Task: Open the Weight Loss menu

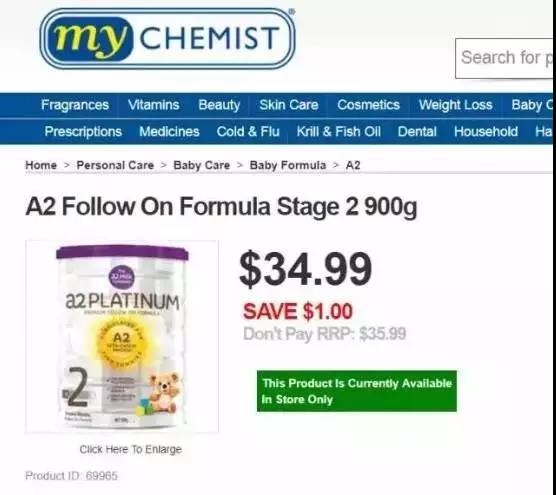Action: [x=456, y=105]
